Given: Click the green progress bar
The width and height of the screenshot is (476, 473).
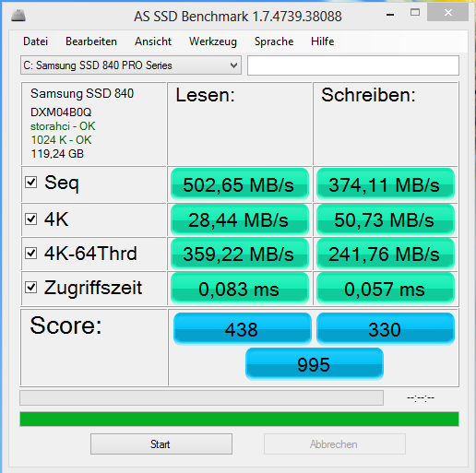Looking at the screenshot, I should [239, 420].
